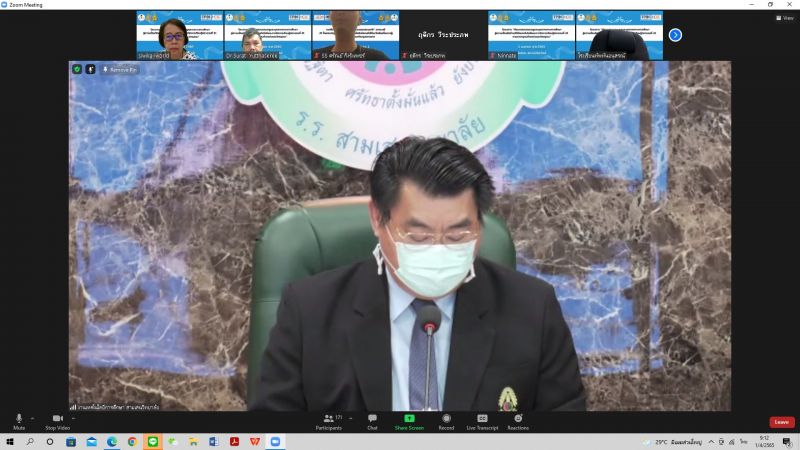Image resolution: width=800 pixels, height=450 pixels.
Task: Open Adobe Acrobat from taskbar
Action: coord(234,442)
